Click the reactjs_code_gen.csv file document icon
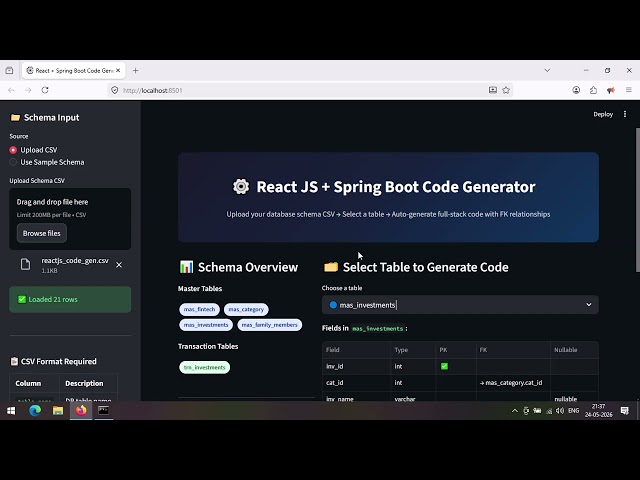Screen dimensions: 640x480 25,264
